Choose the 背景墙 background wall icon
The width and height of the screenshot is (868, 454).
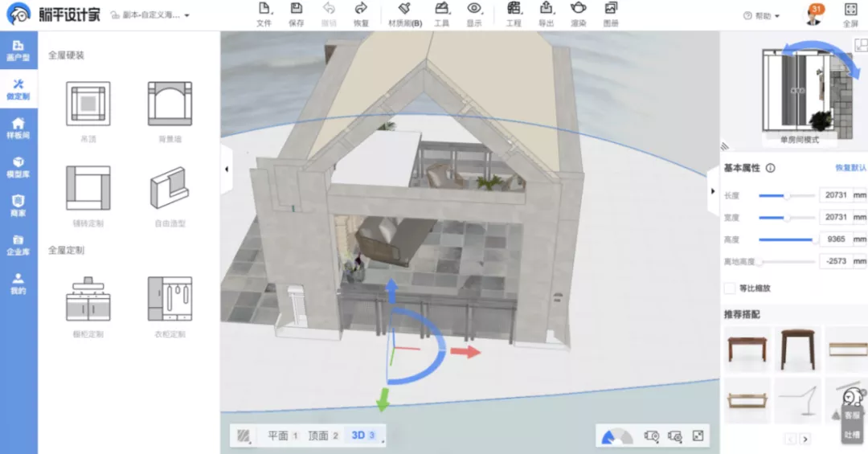170,104
